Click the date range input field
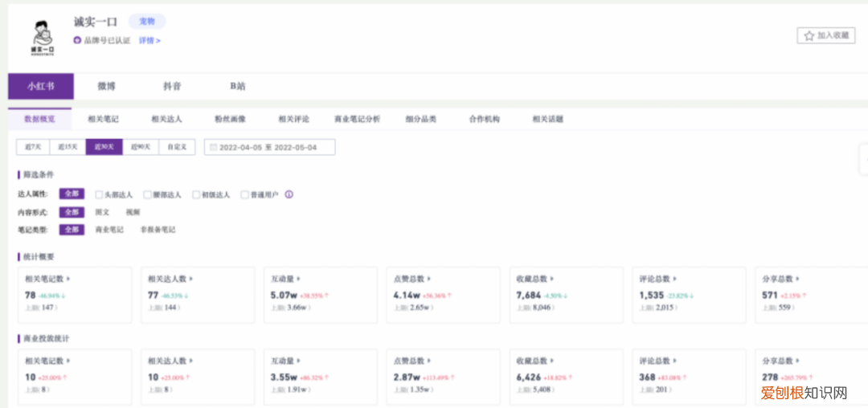Screen dimensions: 868x408 [x=269, y=147]
